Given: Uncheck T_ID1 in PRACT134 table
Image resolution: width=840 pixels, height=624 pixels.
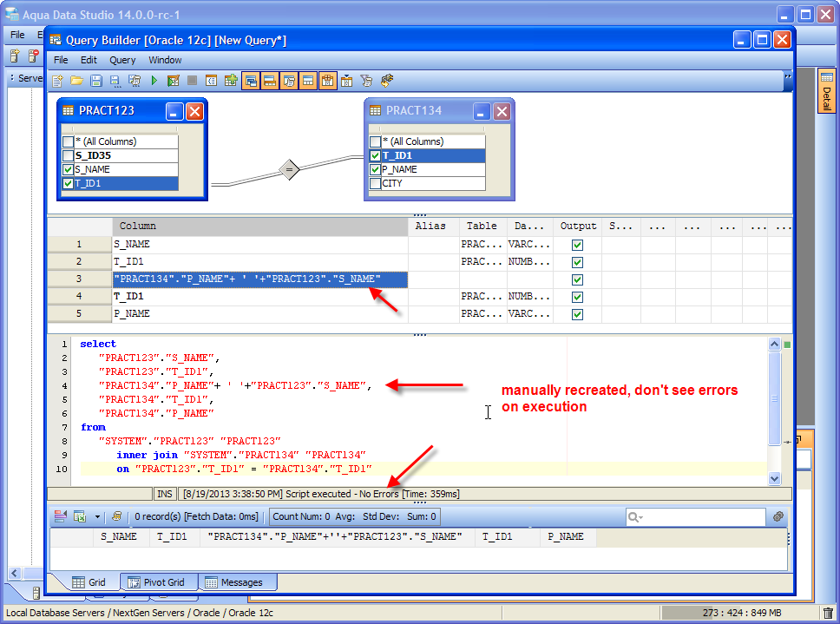Looking at the screenshot, I should [376, 155].
